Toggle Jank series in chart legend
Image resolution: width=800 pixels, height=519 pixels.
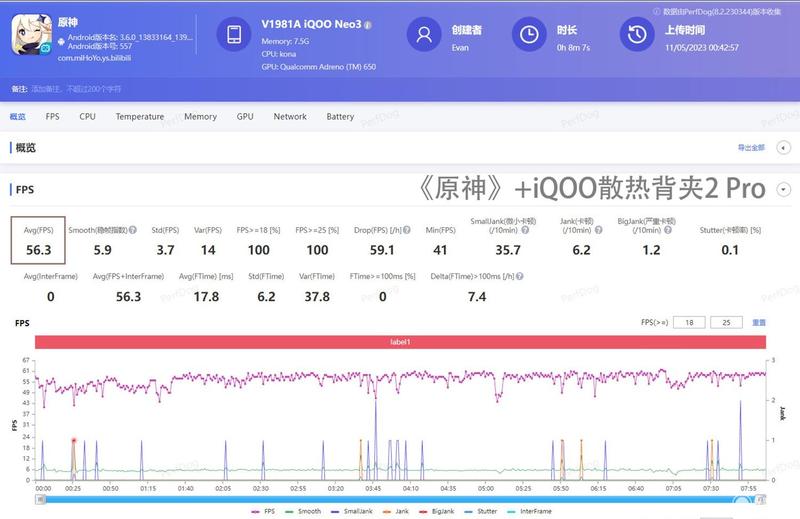(x=396, y=511)
